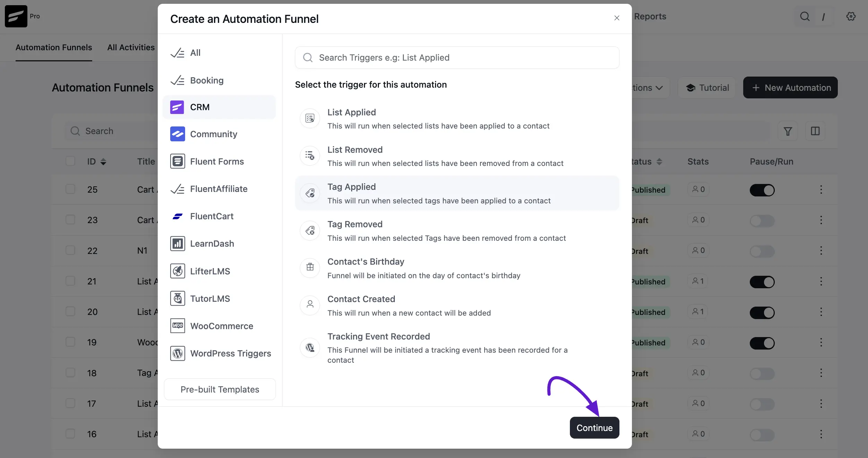
Task: Click the WordPress Triggers icon
Action: pos(177,353)
